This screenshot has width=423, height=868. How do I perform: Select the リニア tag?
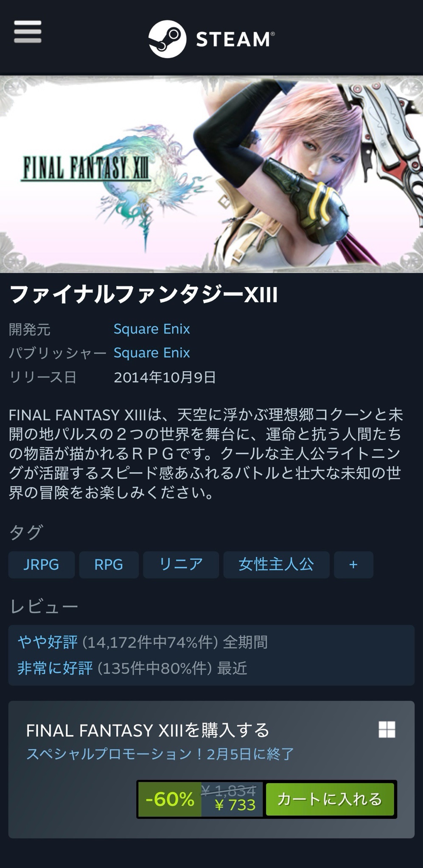click(x=181, y=565)
